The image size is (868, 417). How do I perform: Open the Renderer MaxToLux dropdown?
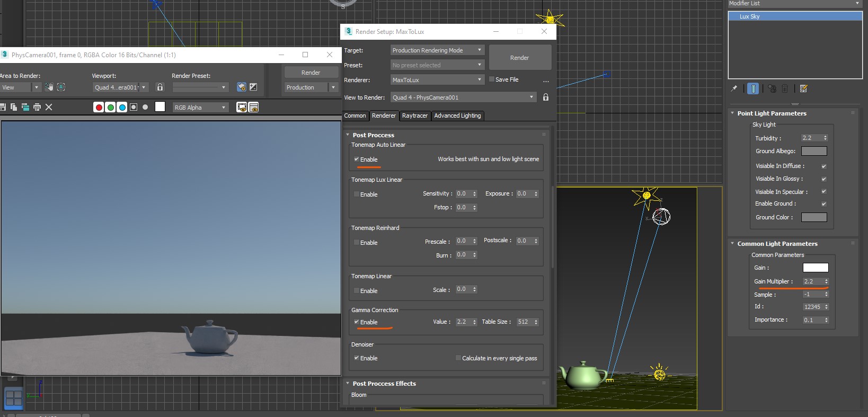point(437,80)
